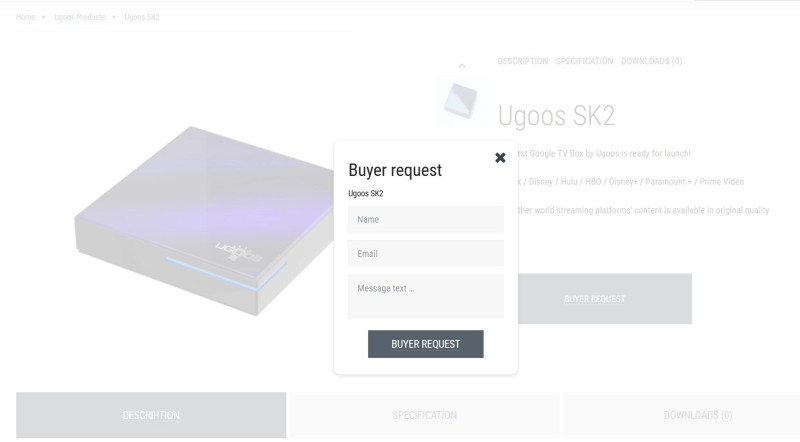Select the small Ugoos SK2 thumbnail image
The image size is (800, 442).
(x=461, y=101)
